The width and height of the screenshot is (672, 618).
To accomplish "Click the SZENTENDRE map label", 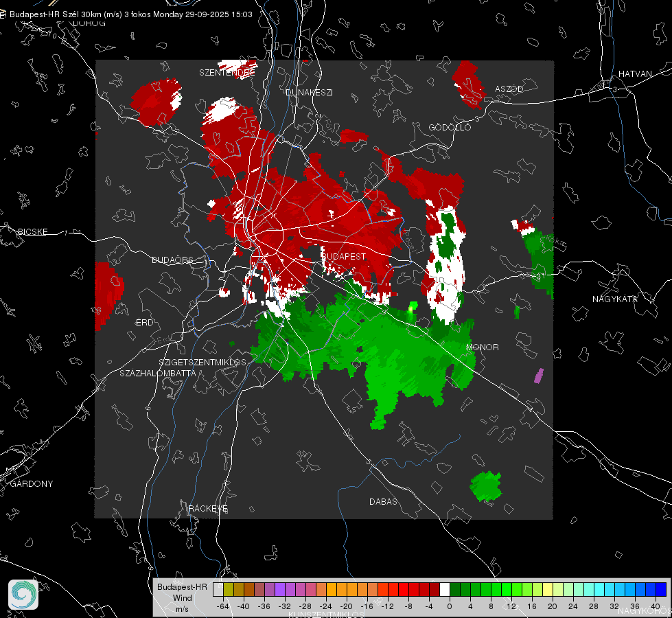I will tap(227, 73).
